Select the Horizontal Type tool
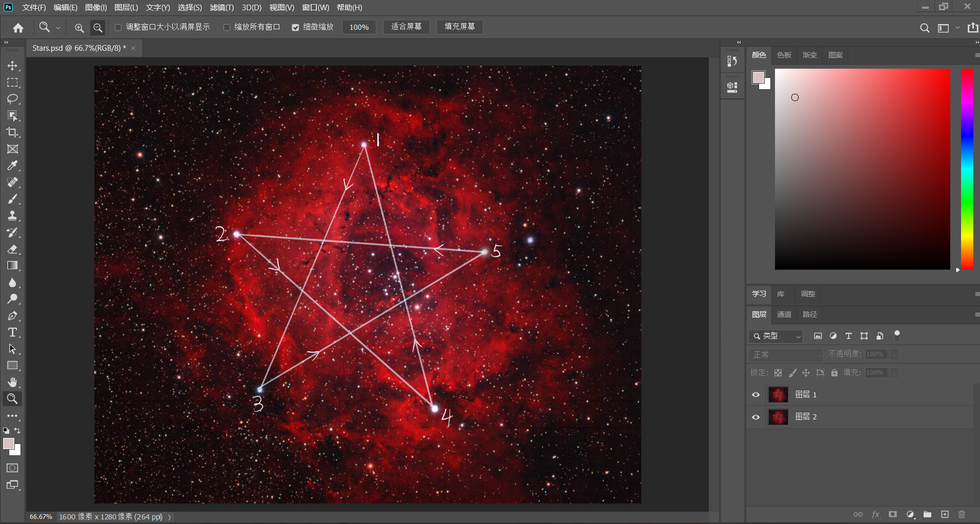 pyautogui.click(x=13, y=332)
